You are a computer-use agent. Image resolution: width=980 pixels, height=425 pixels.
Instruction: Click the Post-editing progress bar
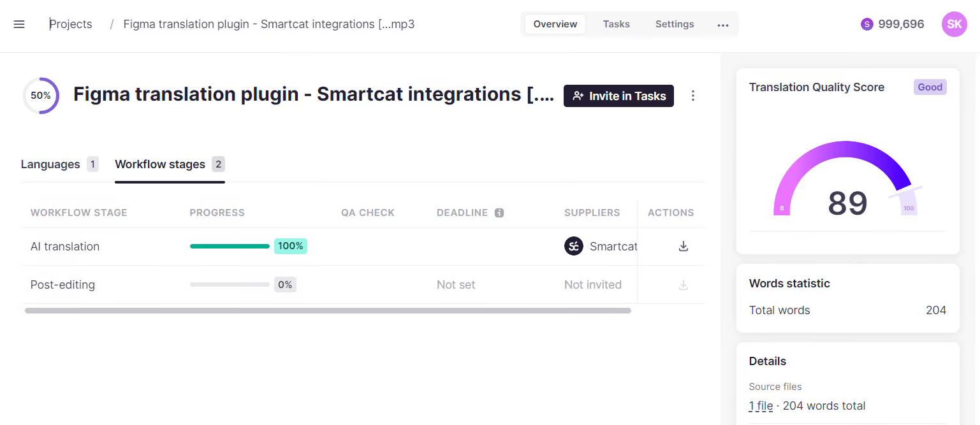click(x=230, y=285)
